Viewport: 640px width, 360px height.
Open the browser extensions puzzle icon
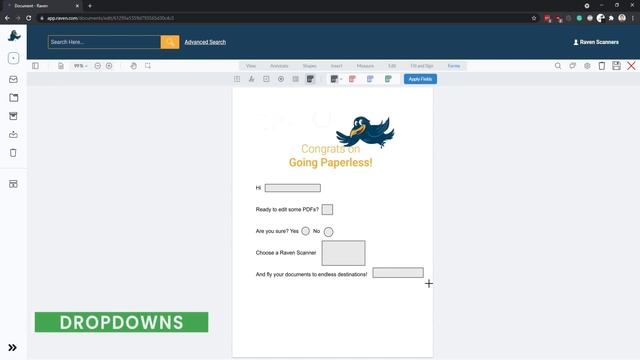[x=611, y=18]
